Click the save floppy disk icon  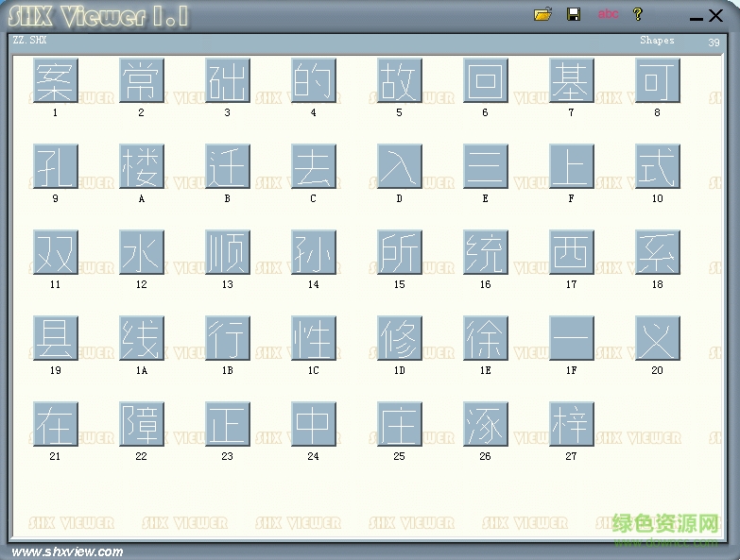(573, 14)
